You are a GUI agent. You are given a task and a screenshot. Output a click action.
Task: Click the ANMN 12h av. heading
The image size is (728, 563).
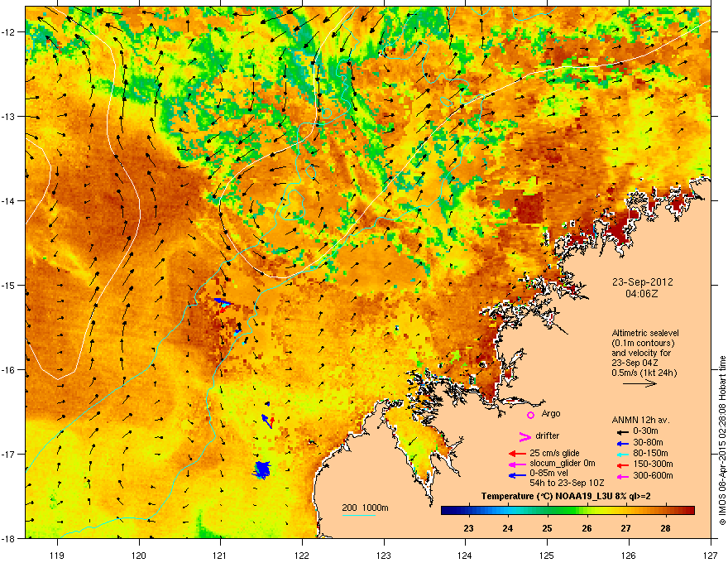click(x=640, y=421)
